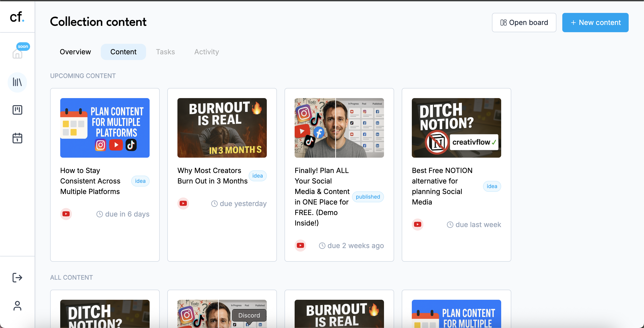Switch to the Overview tab
Screen dimensions: 644x328
(x=75, y=52)
